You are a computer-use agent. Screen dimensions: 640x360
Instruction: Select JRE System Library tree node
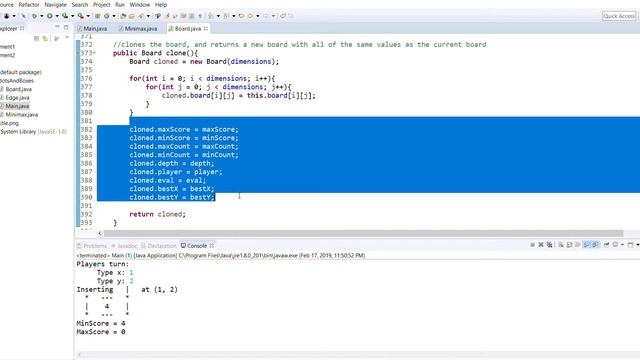(x=33, y=132)
